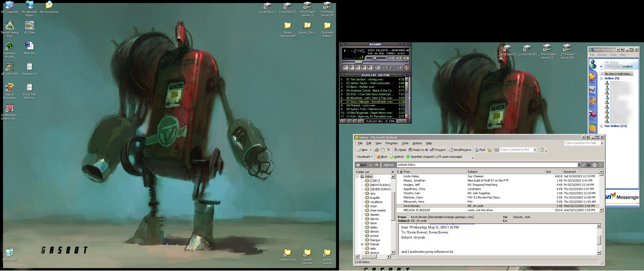Click Winamp's eject button
The width and height of the screenshot is (644, 271).
[x=377, y=67]
